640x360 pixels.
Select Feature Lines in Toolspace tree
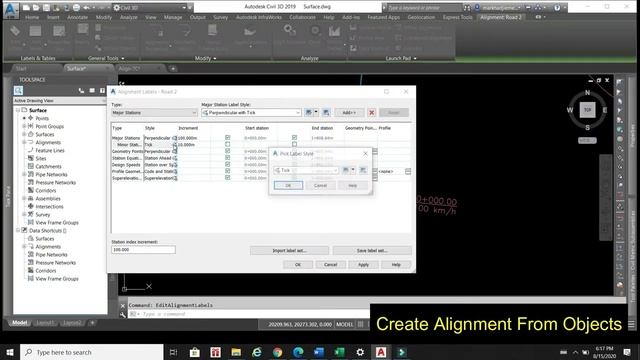point(50,151)
